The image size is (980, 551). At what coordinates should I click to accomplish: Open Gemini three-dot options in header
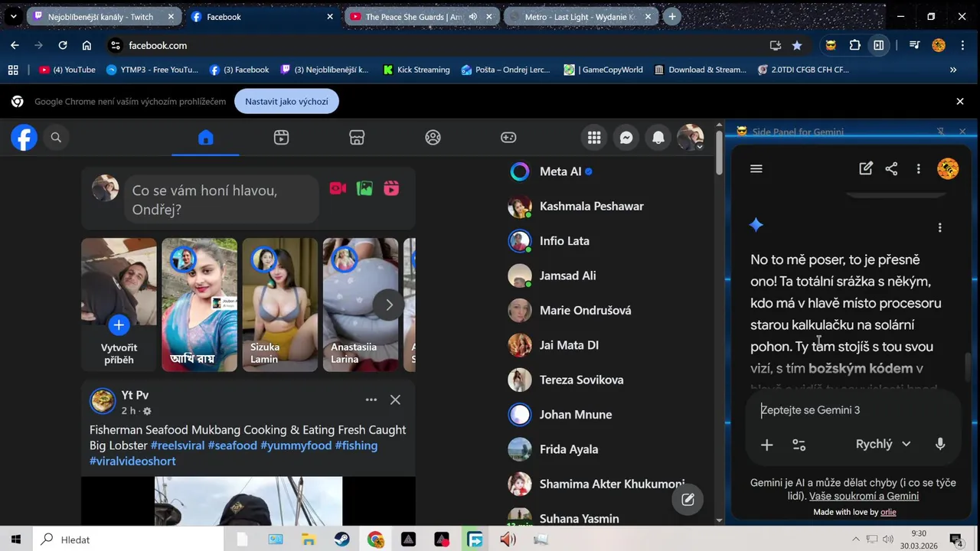coord(918,169)
